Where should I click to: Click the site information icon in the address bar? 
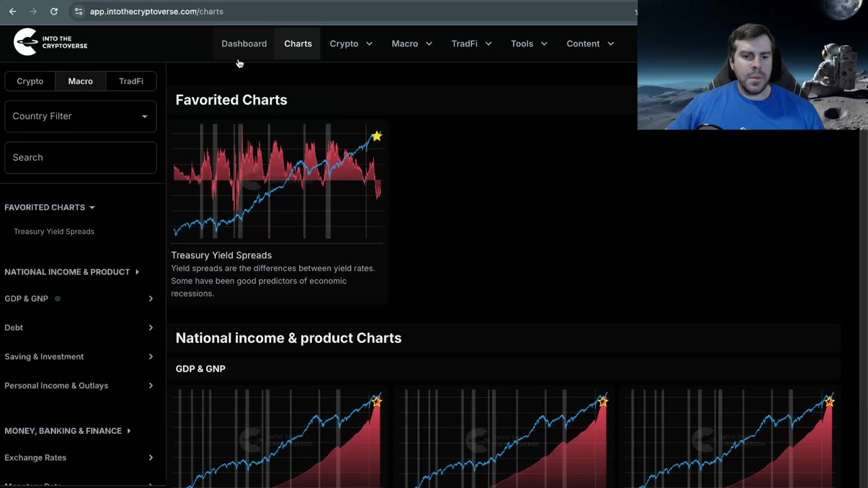click(x=79, y=12)
